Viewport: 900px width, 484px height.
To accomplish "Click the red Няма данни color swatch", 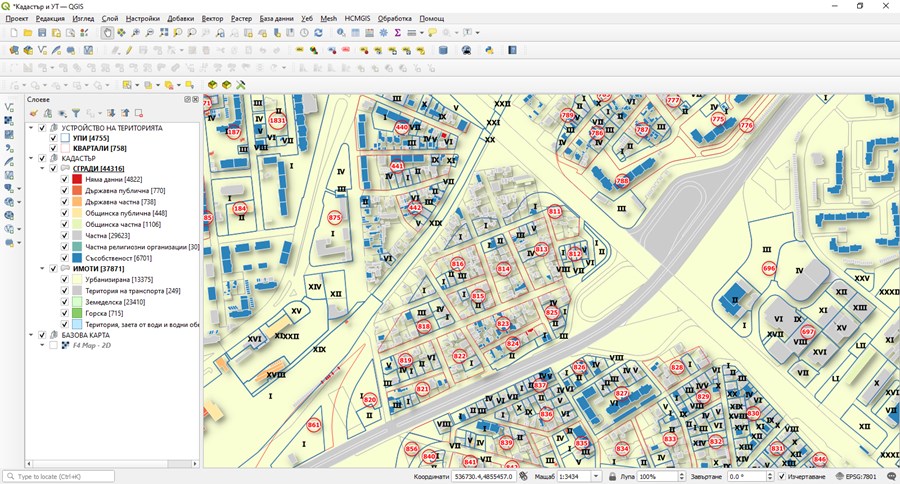I will (77, 180).
